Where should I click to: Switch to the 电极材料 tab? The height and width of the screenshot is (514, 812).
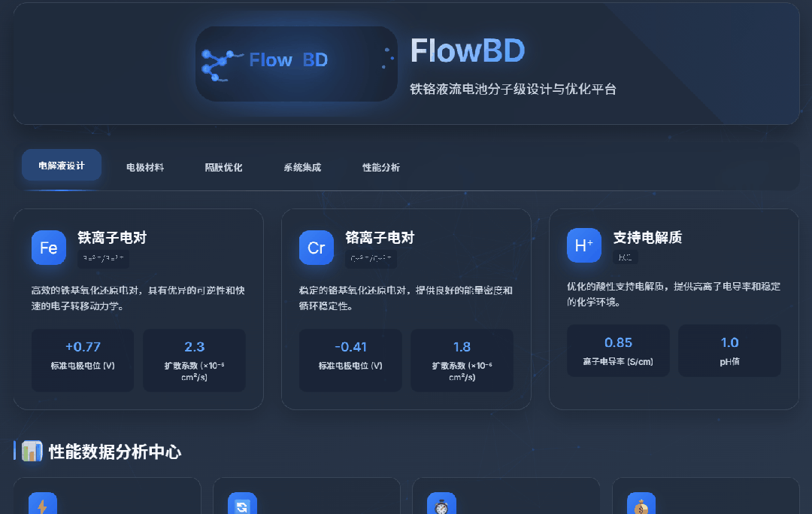coord(145,167)
